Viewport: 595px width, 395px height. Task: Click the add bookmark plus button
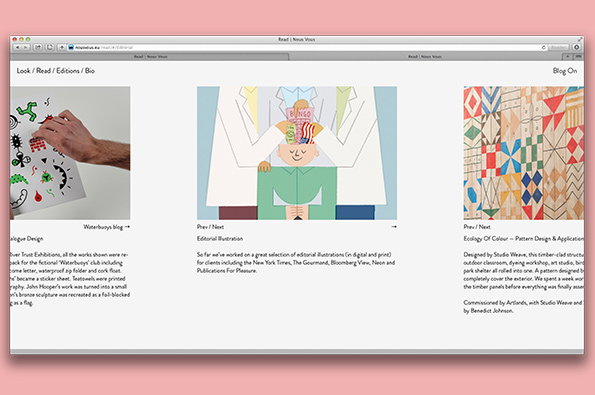tap(61, 47)
